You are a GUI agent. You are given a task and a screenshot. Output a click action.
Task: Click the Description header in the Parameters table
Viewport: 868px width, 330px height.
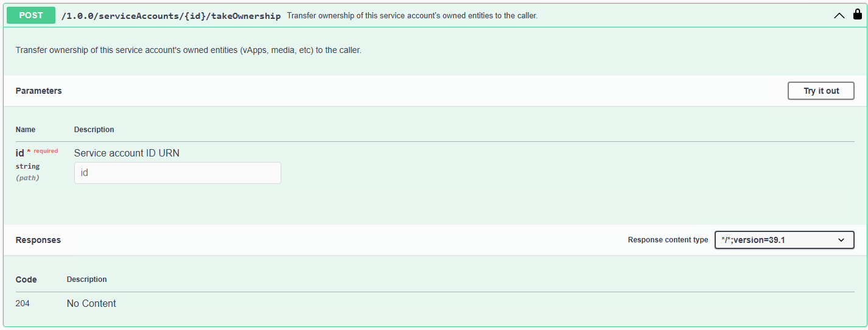[94, 130]
